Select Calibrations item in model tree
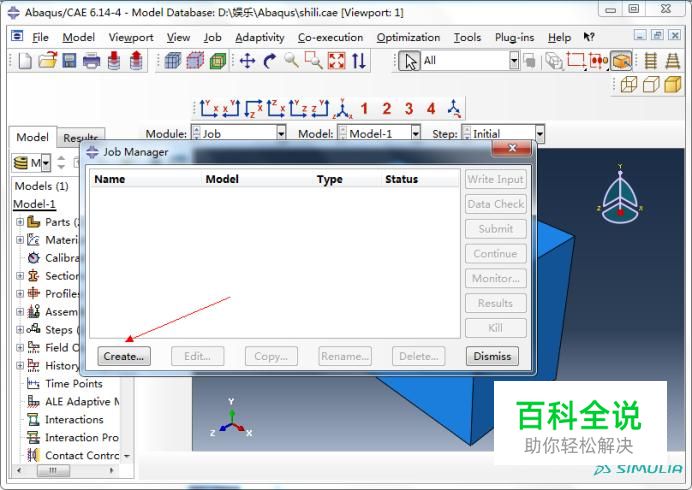Screen dimensions: 692x490 pos(62,258)
